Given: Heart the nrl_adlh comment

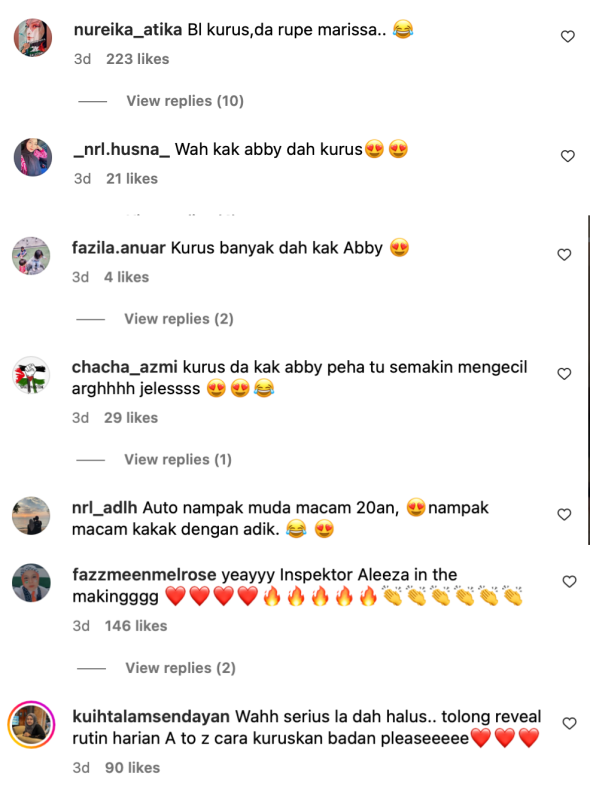Looking at the screenshot, I should 564,515.
